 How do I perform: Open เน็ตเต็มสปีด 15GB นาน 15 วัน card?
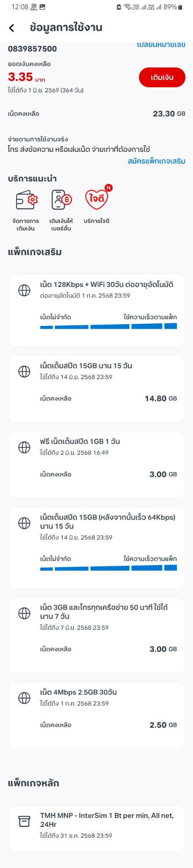(97, 389)
